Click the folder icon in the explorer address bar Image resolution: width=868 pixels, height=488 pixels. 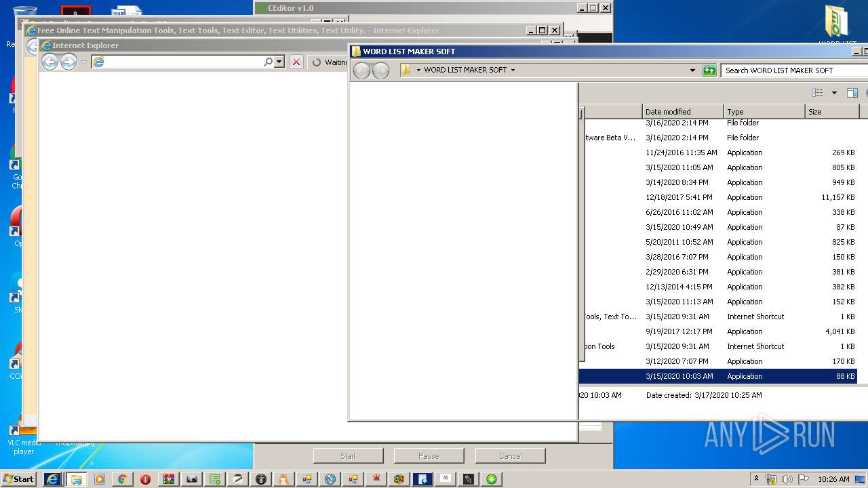tap(406, 70)
